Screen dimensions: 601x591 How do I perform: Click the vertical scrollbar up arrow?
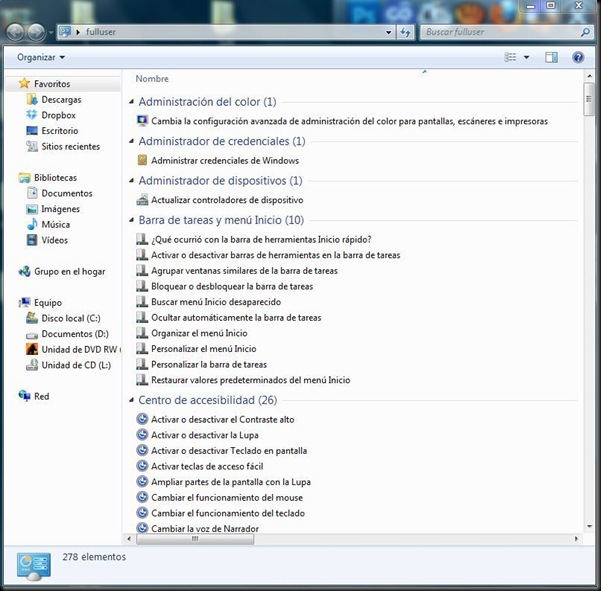pos(590,76)
